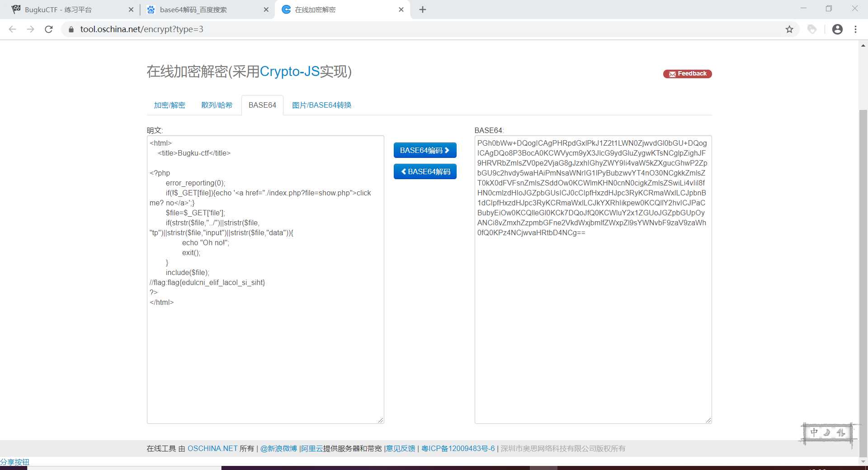Open the 加密/解密 tab
Viewport: 868px width, 470px height.
click(170, 105)
